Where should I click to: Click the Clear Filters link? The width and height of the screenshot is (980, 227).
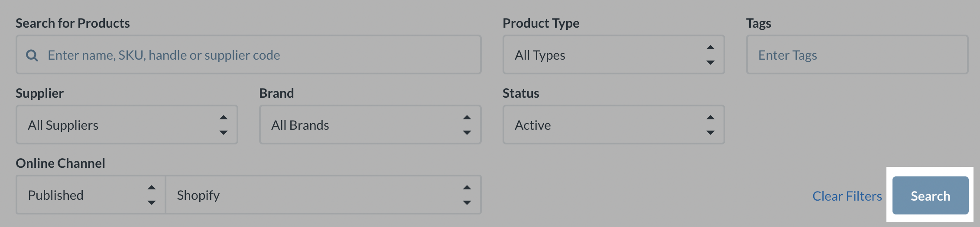tap(847, 196)
